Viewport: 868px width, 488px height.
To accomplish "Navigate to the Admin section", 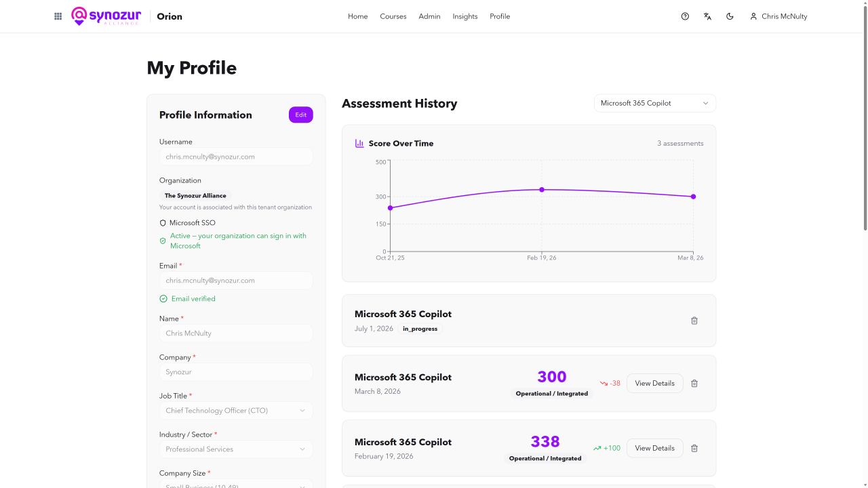I will (x=429, y=16).
